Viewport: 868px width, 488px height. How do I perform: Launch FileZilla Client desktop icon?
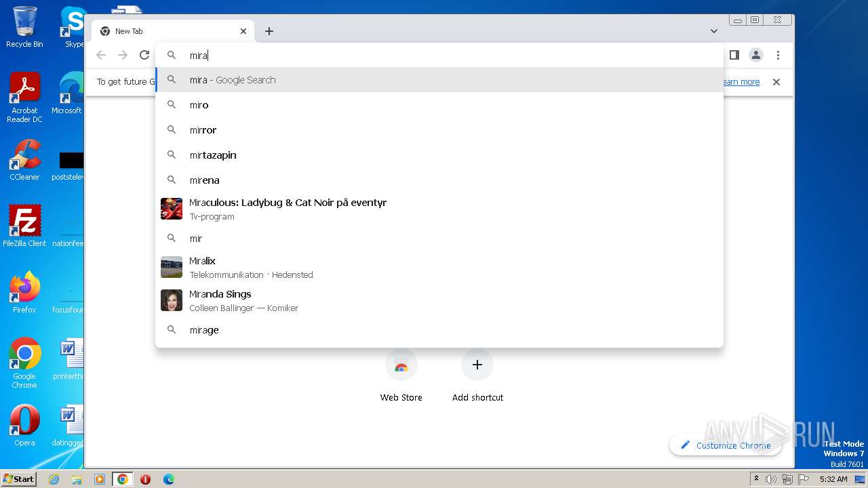point(24,226)
